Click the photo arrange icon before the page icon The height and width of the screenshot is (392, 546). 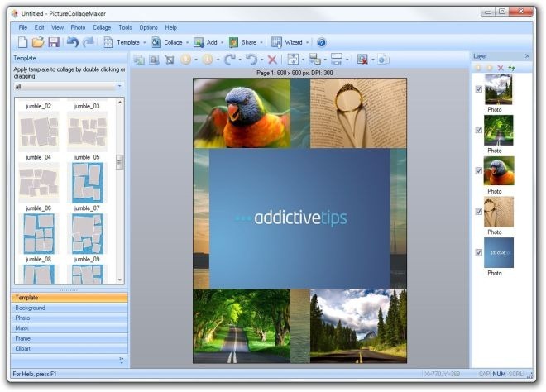pyautogui.click(x=314, y=60)
